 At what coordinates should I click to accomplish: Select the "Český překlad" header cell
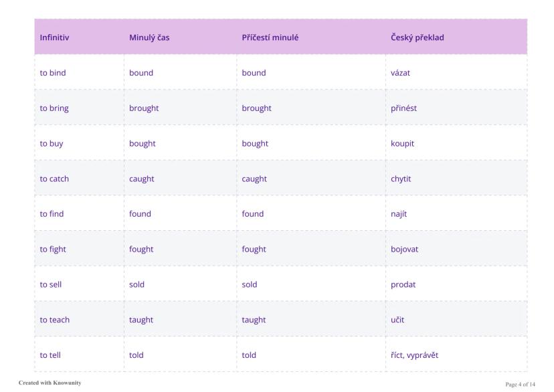click(417, 37)
